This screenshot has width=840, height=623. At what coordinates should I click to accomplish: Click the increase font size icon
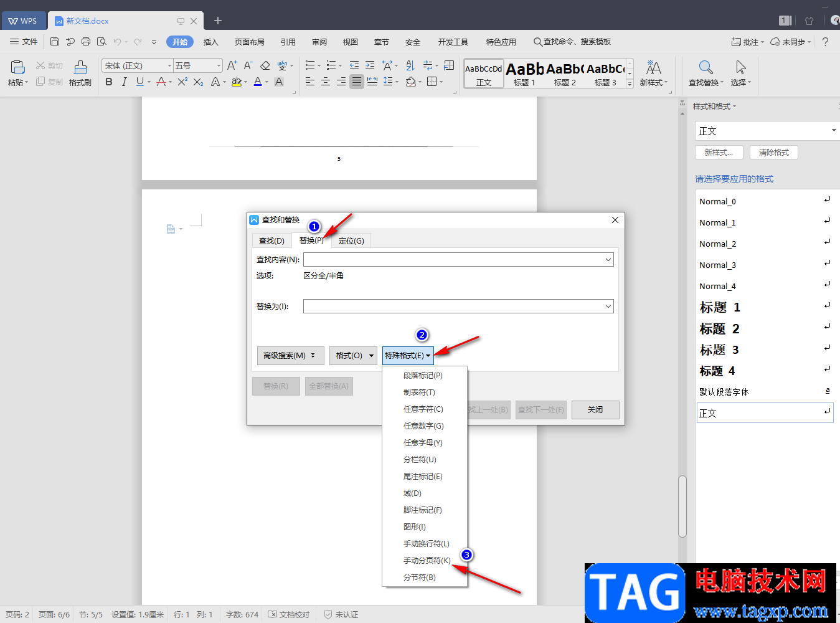(x=232, y=65)
